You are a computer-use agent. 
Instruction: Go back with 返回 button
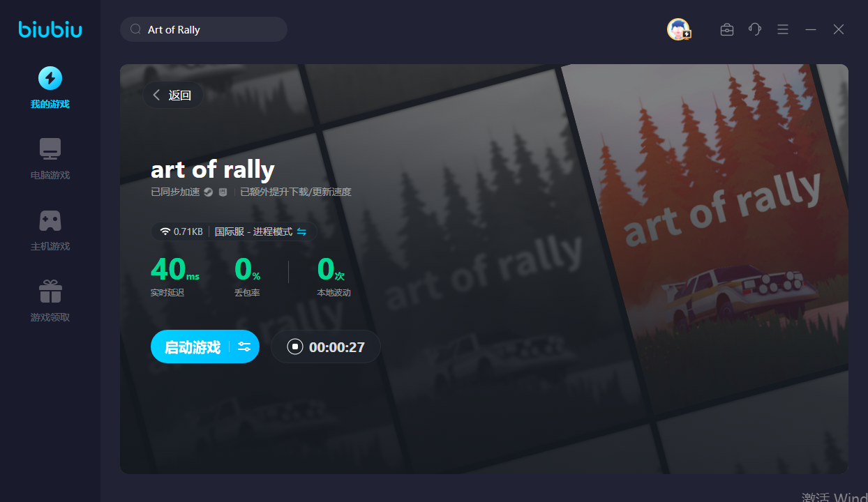pyautogui.click(x=173, y=96)
